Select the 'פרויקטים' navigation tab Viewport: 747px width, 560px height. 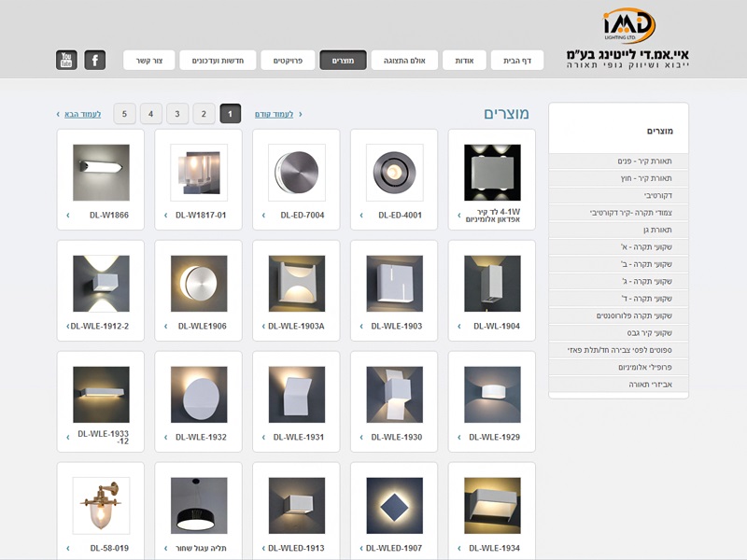288,61
